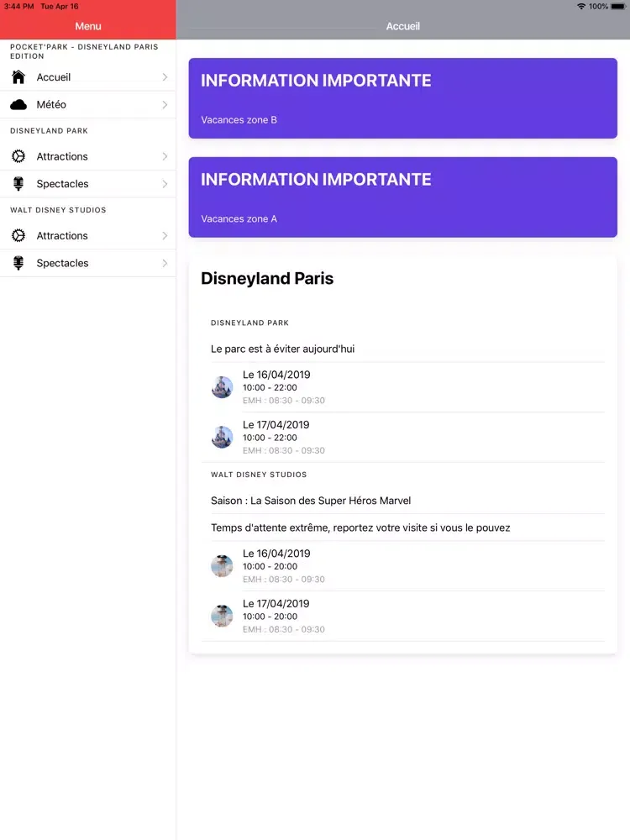Tap the Walt Disney Studios Attractions gear icon
This screenshot has width=630, height=840.
pos(18,236)
